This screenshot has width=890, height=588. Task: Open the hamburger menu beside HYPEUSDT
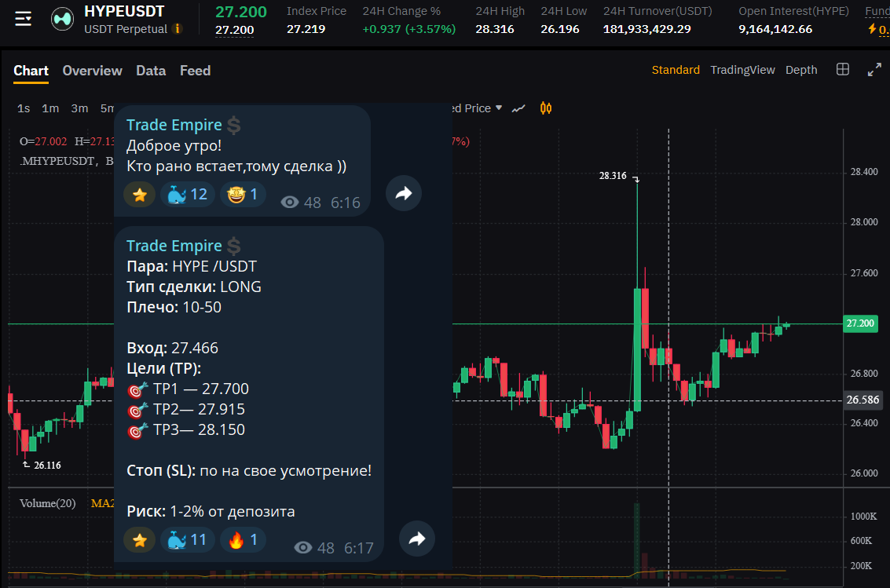tap(24, 19)
